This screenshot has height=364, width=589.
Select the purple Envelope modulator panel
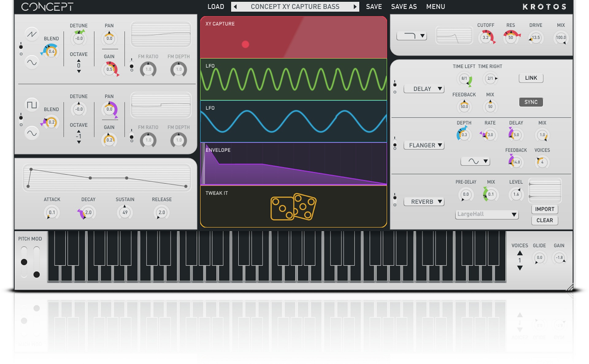click(x=294, y=164)
